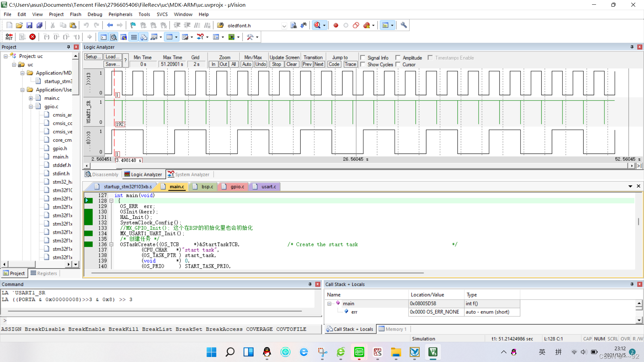Screen dimensions: 644x362
Task: Pin the Command panel
Action: click(x=310, y=284)
